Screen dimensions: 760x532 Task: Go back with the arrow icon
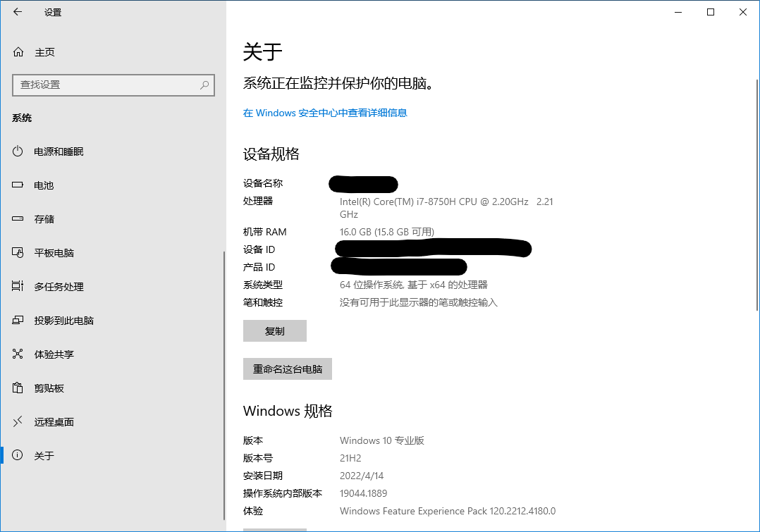point(18,12)
